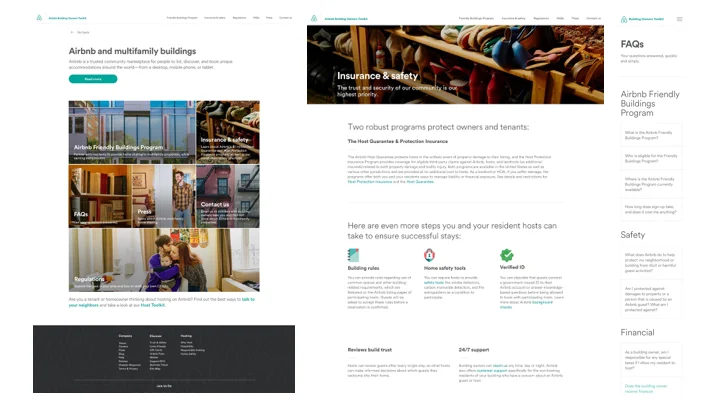This screenshot has width=720, height=405.
Task: Click the Insurance & safety hero banner heading
Action: pyautogui.click(x=377, y=76)
